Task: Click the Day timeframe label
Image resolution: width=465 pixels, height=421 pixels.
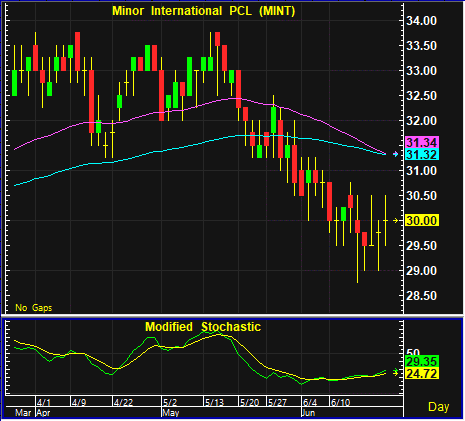Action: pos(438,407)
